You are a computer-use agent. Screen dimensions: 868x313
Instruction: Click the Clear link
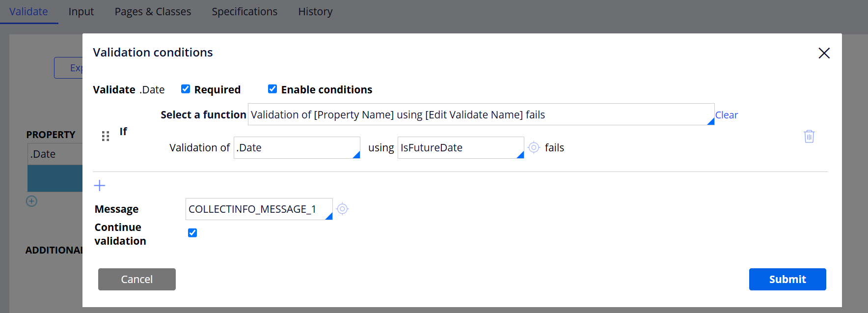point(726,115)
